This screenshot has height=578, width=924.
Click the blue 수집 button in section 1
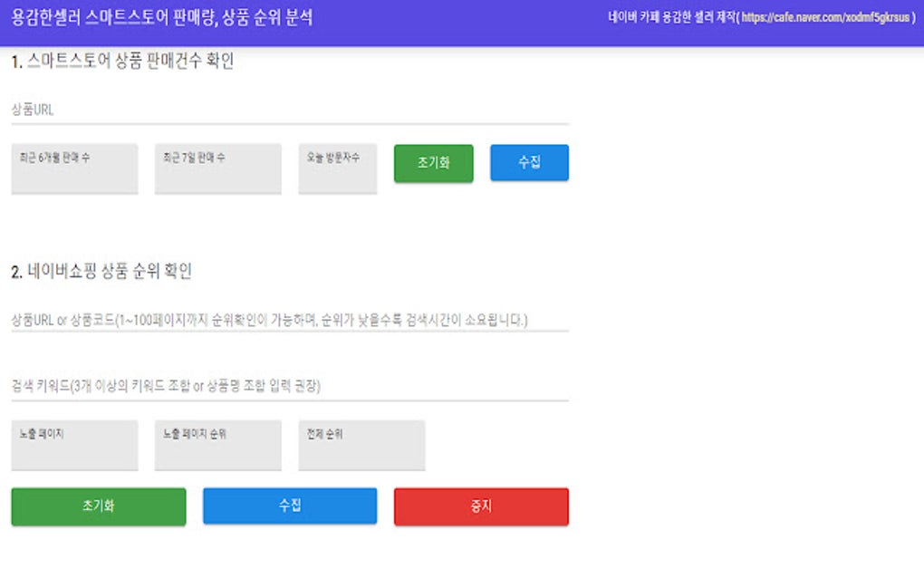point(530,162)
